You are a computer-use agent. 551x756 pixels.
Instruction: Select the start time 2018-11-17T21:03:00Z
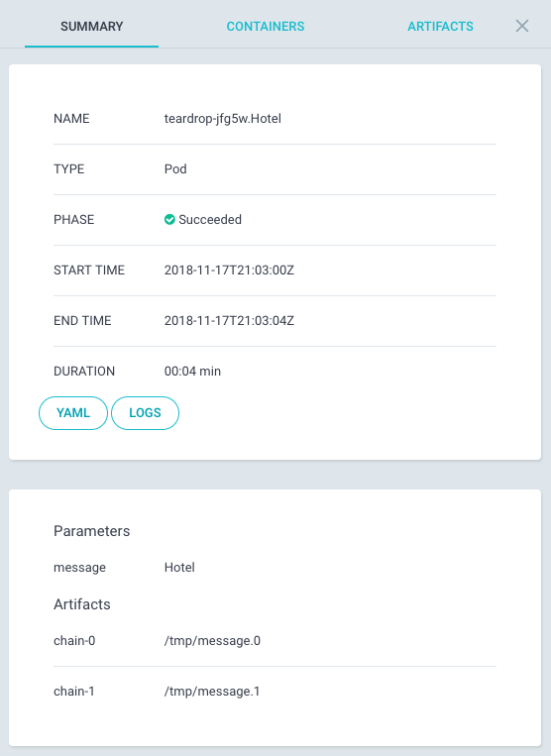(x=229, y=270)
